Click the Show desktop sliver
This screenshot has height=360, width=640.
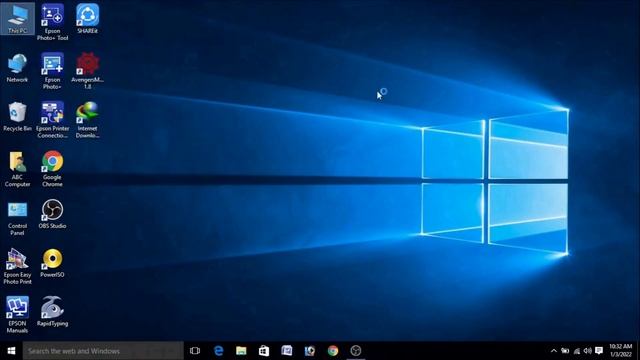pyautogui.click(x=638, y=351)
